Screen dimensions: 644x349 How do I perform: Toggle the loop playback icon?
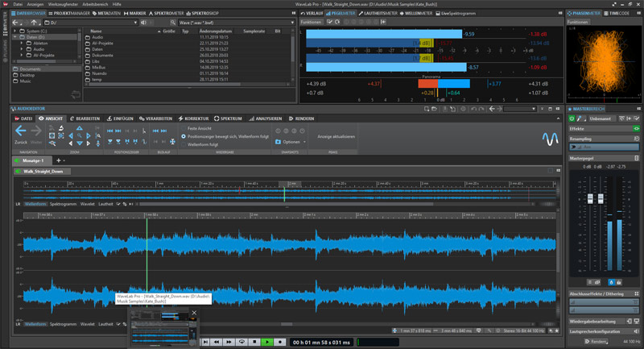242,342
